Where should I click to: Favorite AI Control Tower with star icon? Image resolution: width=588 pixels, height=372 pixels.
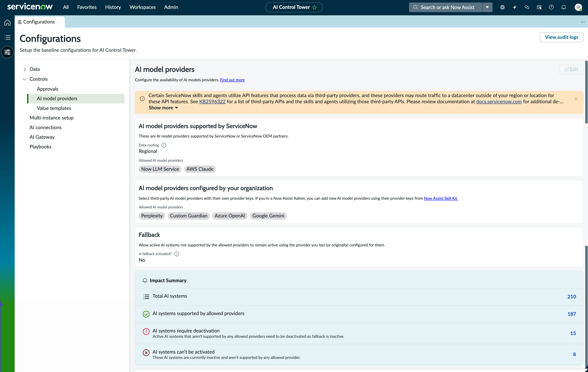[x=314, y=7]
